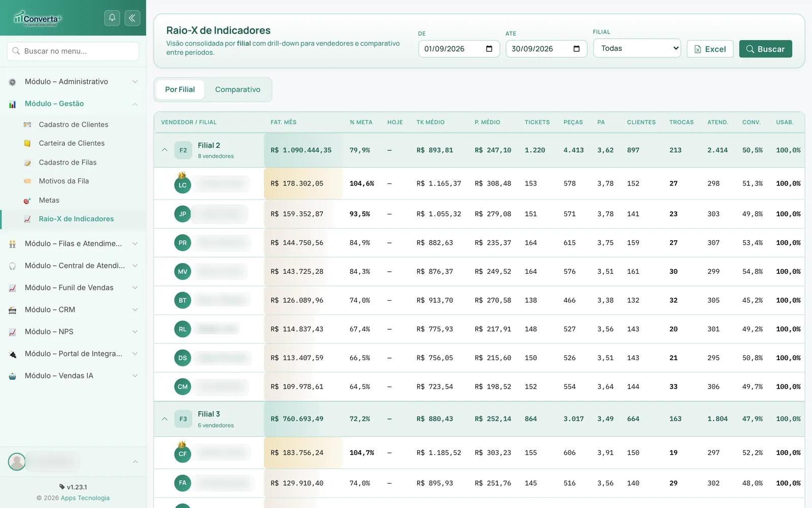Click the F2 branch badge
812x508 pixels.
[183, 150]
